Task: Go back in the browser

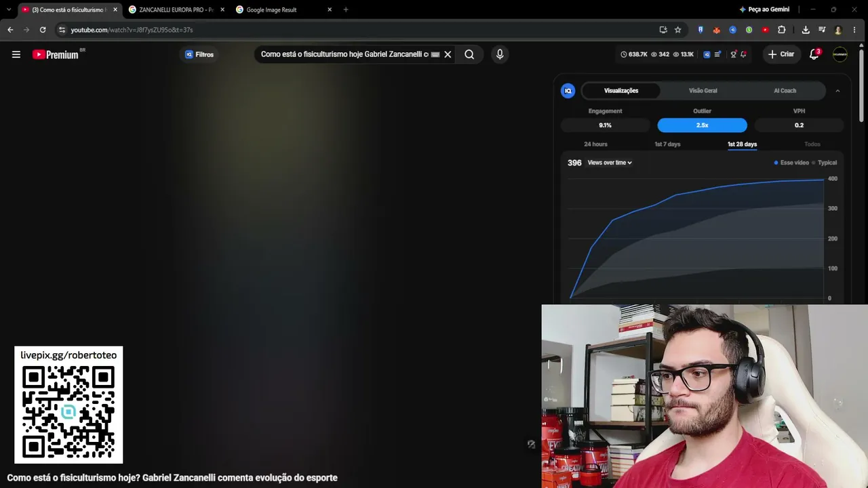Action: (x=10, y=30)
